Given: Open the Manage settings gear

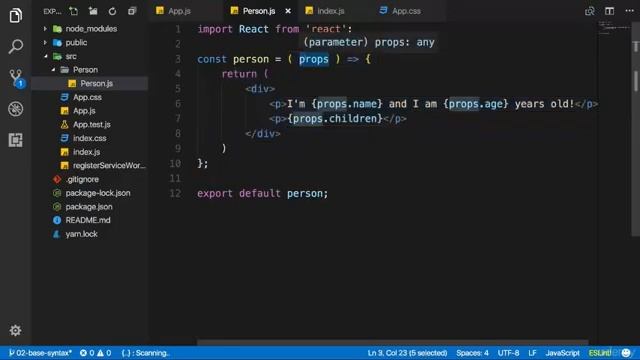Looking at the screenshot, I should [16, 330].
